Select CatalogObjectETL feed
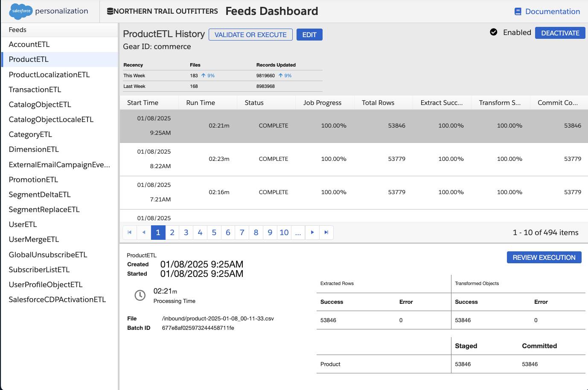This screenshot has width=588, height=390. (x=60, y=105)
